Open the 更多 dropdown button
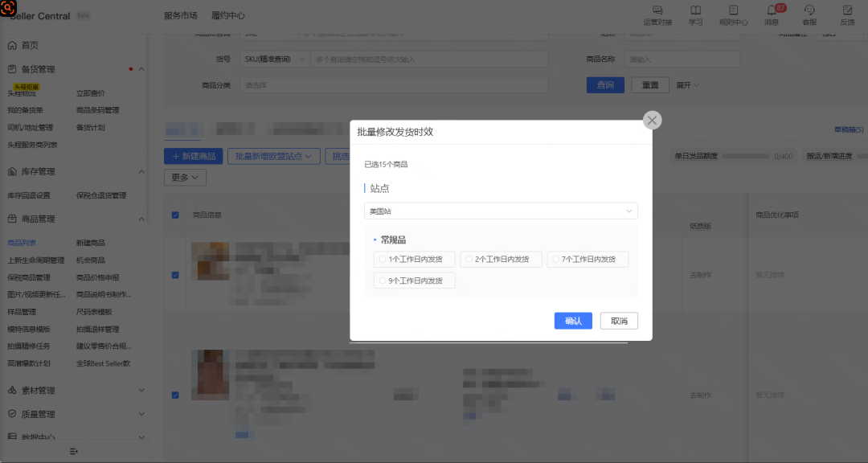Viewport: 868px width, 463px height. pyautogui.click(x=185, y=177)
